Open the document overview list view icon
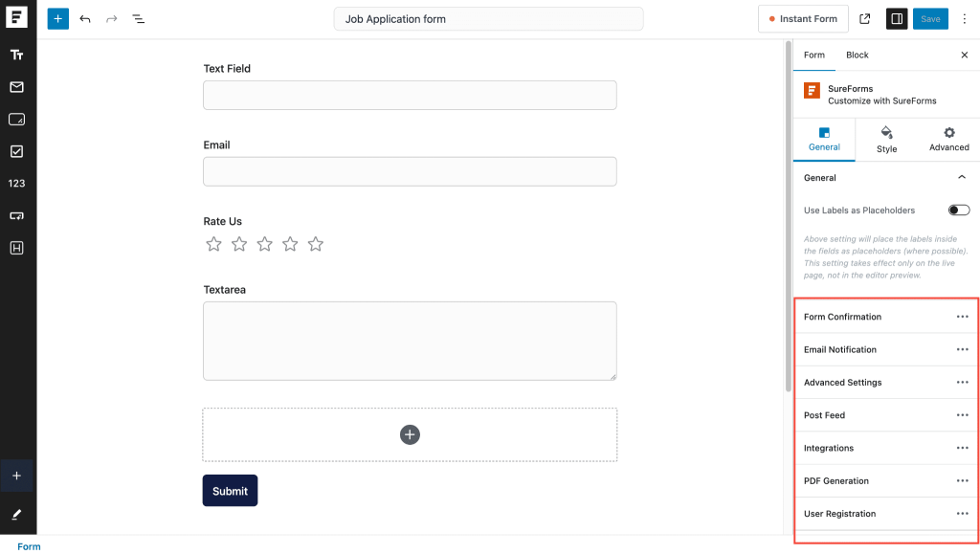Viewport: 980px width, 554px height. click(x=138, y=18)
